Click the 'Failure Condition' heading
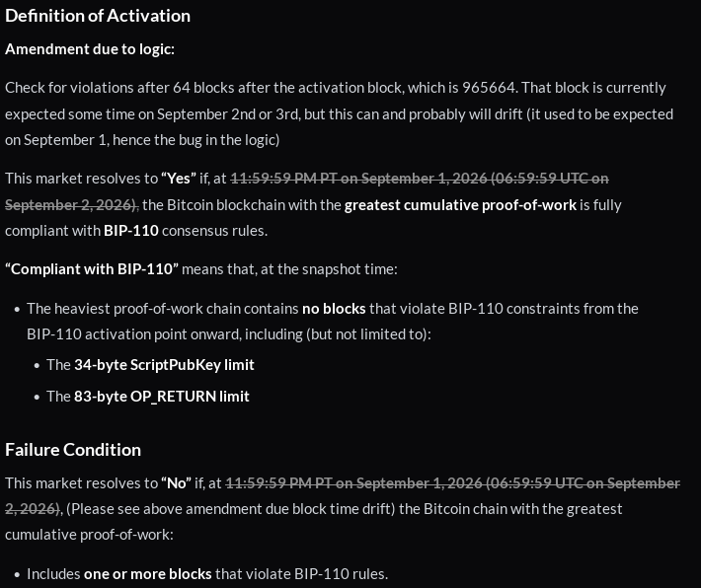This screenshot has height=588, width=701. pyautogui.click(x=73, y=450)
